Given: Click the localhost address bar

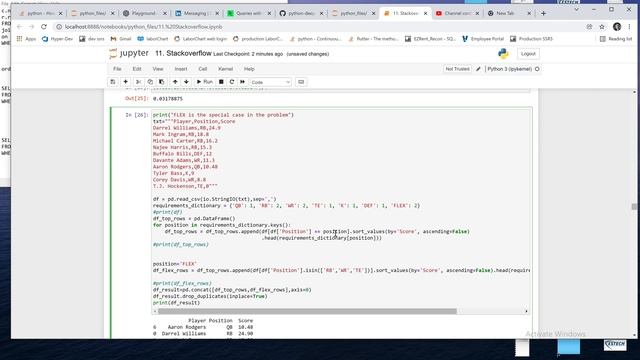Looking at the screenshot, I should point(318,27).
